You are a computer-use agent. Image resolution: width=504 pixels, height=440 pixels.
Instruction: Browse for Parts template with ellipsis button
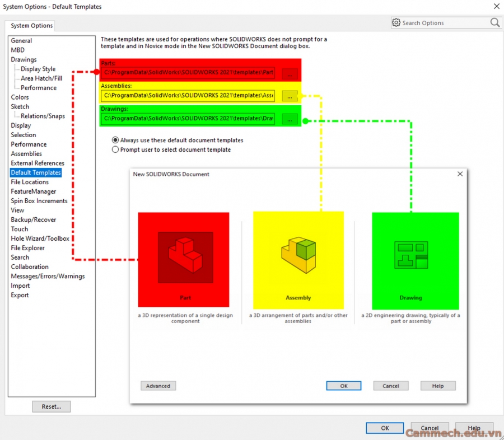(x=290, y=73)
